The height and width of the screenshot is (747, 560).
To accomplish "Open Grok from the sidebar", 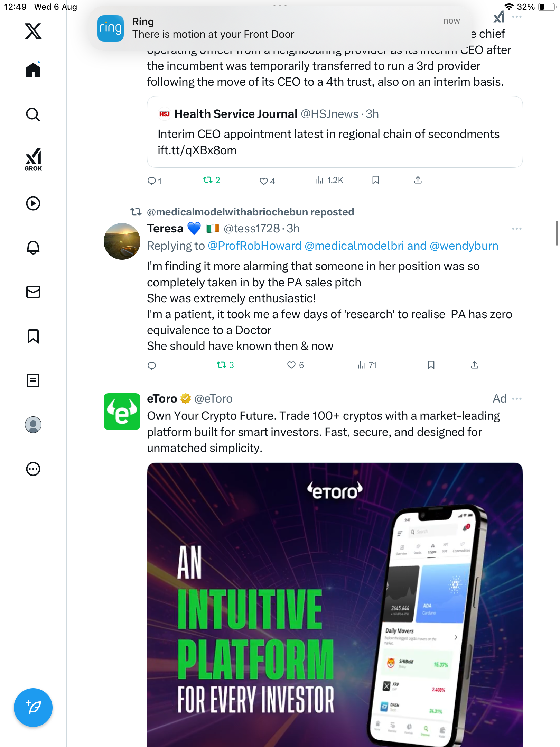I will [33, 159].
